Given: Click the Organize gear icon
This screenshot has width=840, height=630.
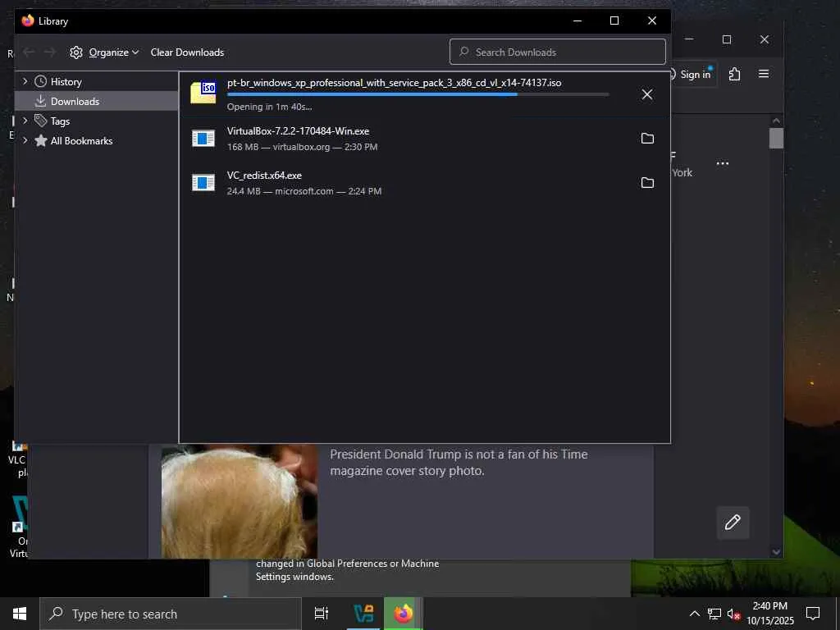Looking at the screenshot, I should (76, 52).
